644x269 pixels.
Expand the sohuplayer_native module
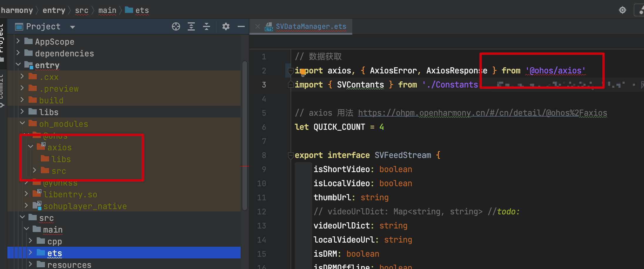[26, 205]
